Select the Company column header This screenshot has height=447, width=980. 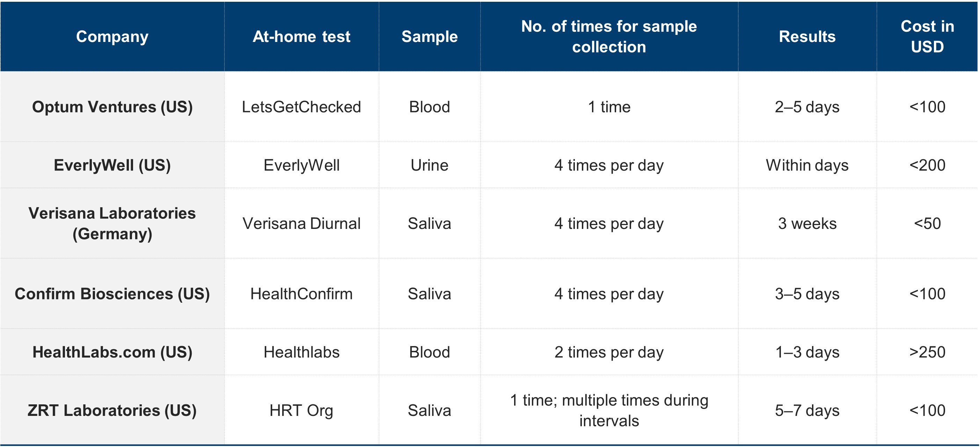point(112,37)
